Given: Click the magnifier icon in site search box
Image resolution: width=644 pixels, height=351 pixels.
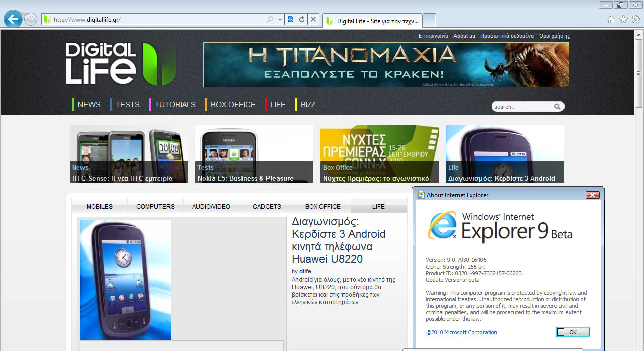Looking at the screenshot, I should point(557,107).
